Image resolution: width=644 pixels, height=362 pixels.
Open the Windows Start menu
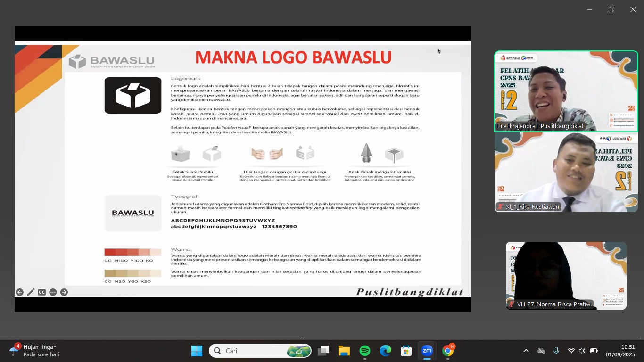tap(197, 351)
